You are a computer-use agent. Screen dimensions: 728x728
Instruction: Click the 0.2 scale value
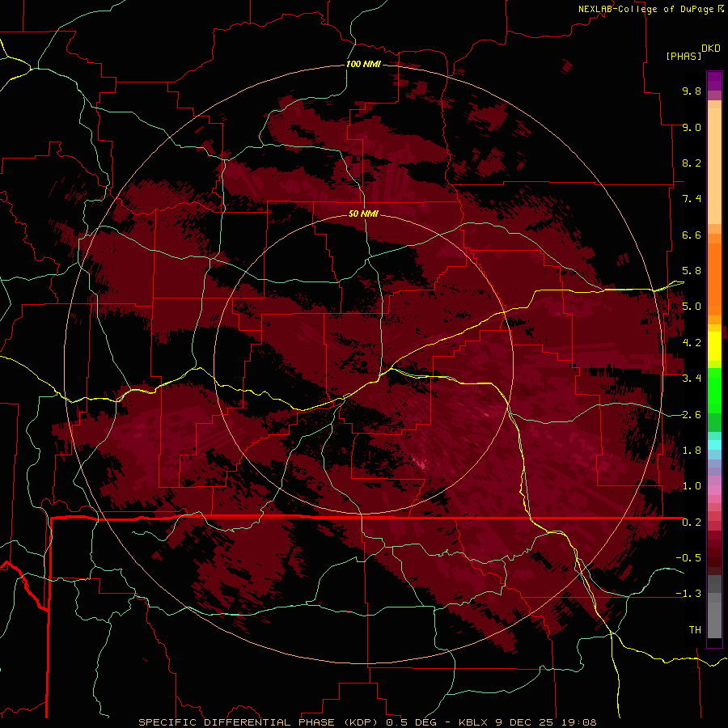[x=692, y=523]
